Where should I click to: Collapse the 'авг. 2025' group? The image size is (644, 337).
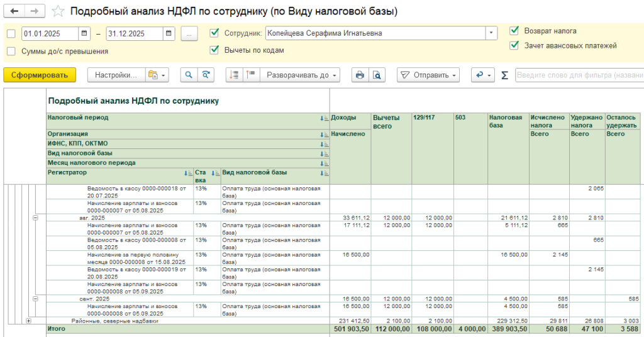[35, 217]
